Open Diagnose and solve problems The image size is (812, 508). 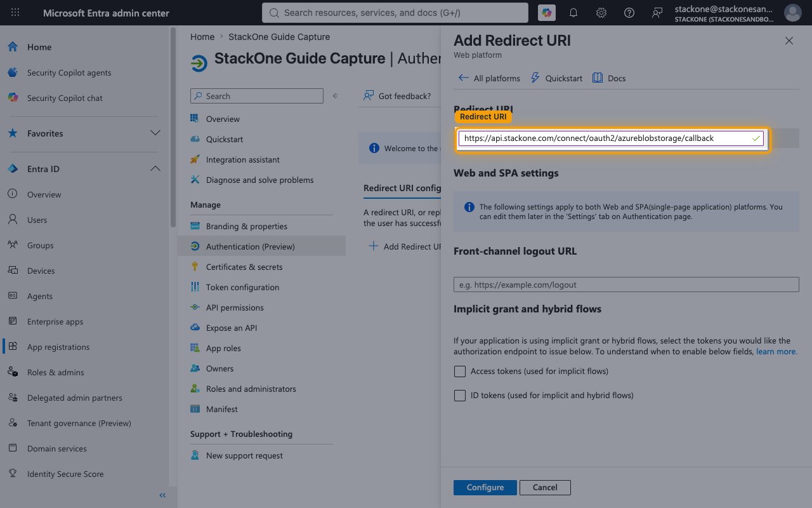pos(261,180)
